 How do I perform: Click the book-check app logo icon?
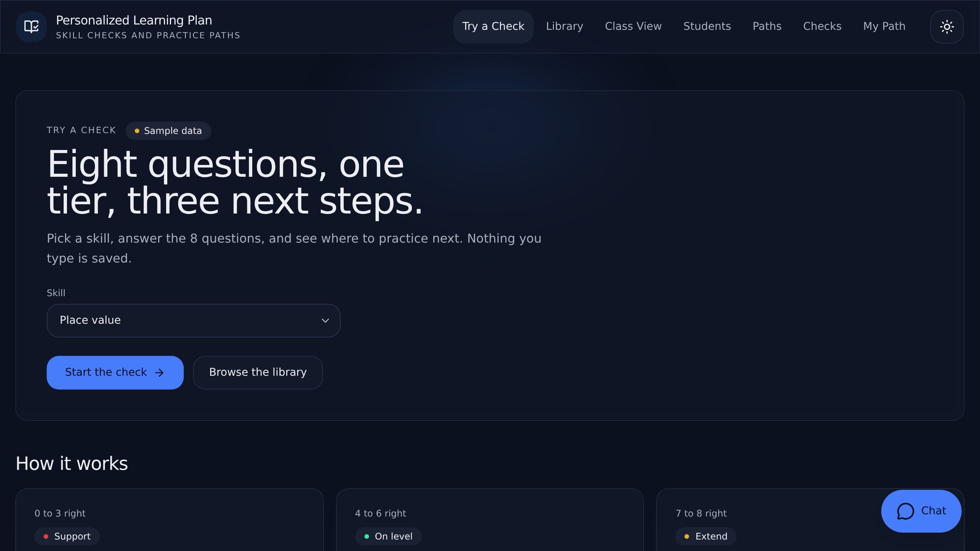[x=31, y=26]
